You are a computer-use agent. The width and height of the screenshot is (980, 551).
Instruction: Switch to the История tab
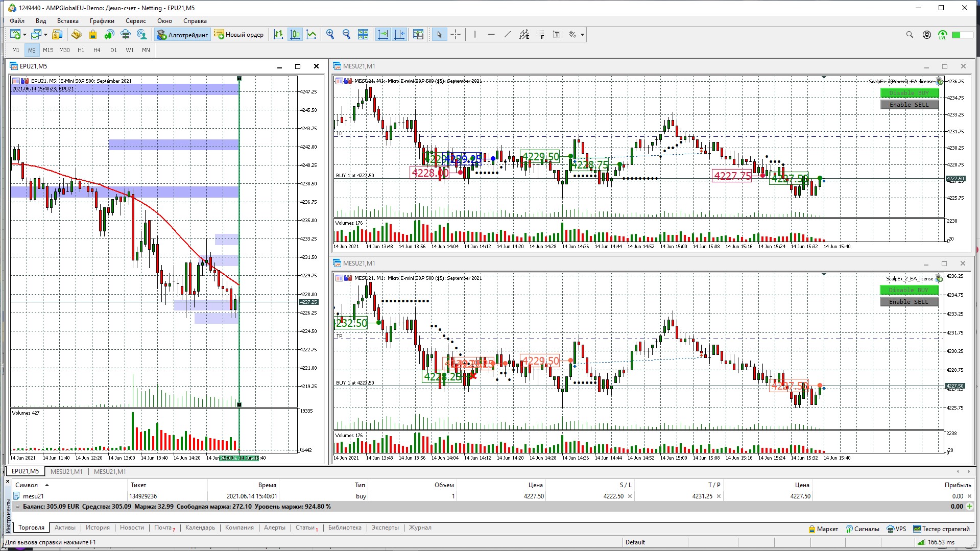[x=98, y=528]
